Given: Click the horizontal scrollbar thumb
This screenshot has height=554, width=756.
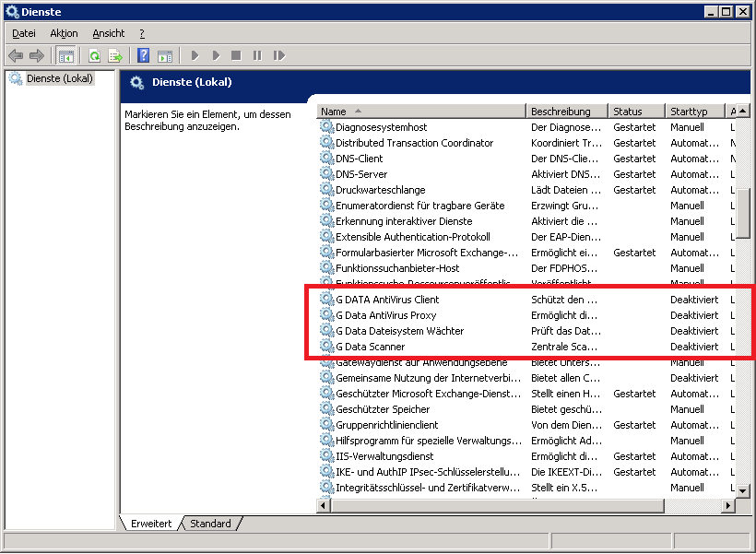Looking at the screenshot, I should tap(498, 506).
